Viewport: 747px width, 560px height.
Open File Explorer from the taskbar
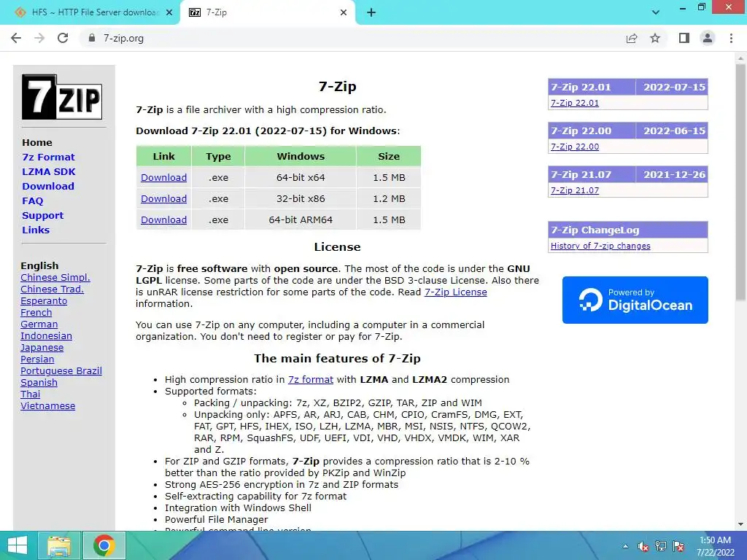59,545
